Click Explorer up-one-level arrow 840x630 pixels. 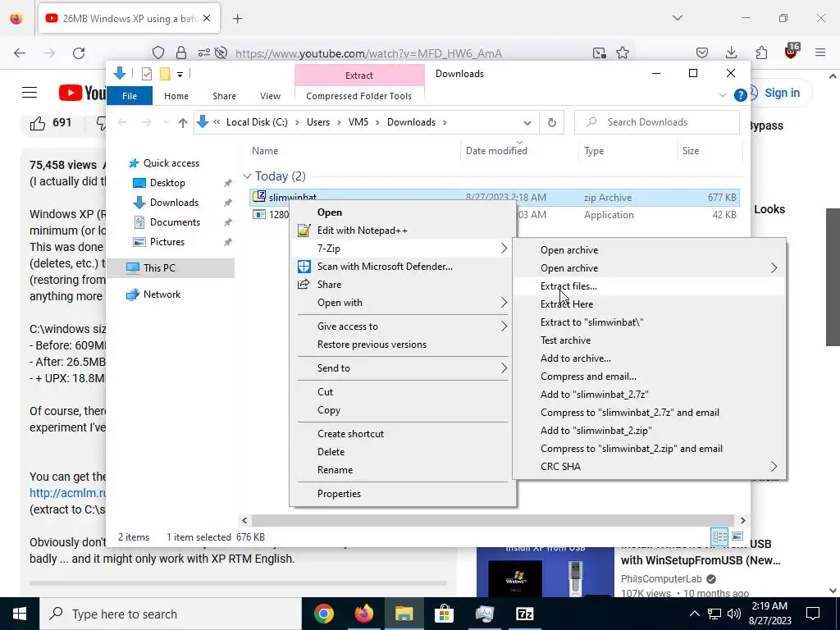pyautogui.click(x=183, y=123)
